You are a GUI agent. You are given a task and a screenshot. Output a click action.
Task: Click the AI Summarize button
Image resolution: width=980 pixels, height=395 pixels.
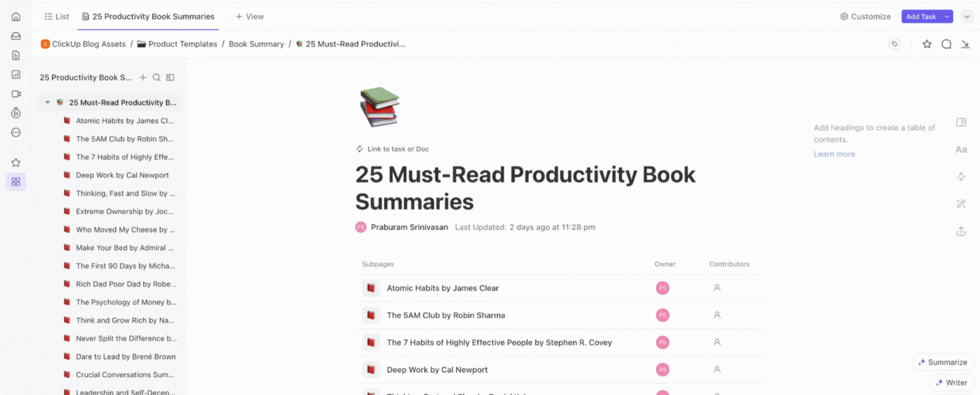tap(942, 362)
